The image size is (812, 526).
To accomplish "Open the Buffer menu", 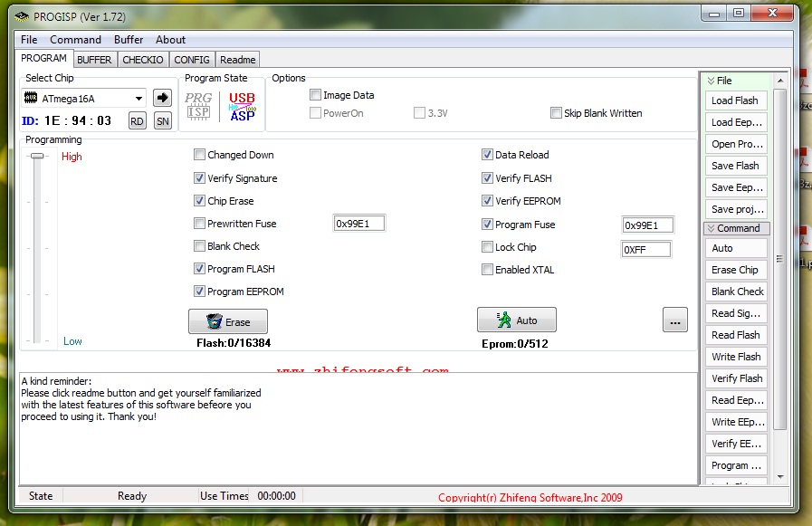I will click(x=129, y=40).
